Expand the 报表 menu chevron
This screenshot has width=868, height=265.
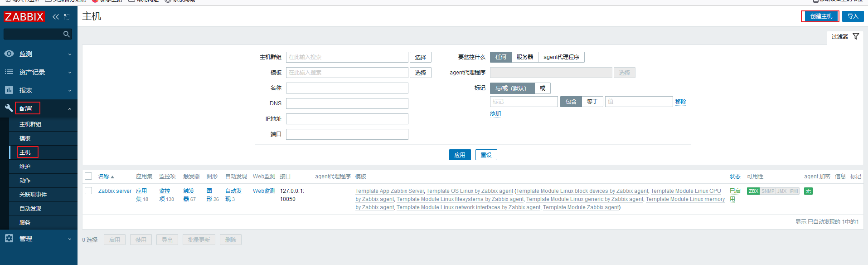70,91
